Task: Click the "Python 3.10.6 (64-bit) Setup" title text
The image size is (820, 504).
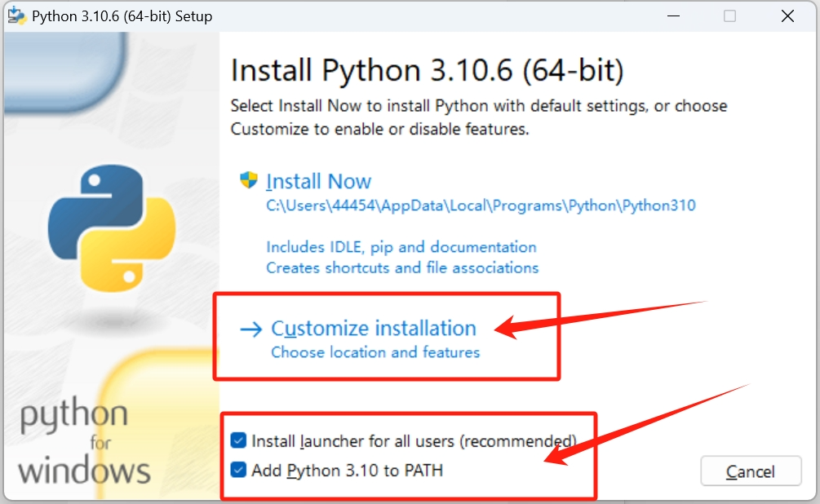Action: pos(122,16)
